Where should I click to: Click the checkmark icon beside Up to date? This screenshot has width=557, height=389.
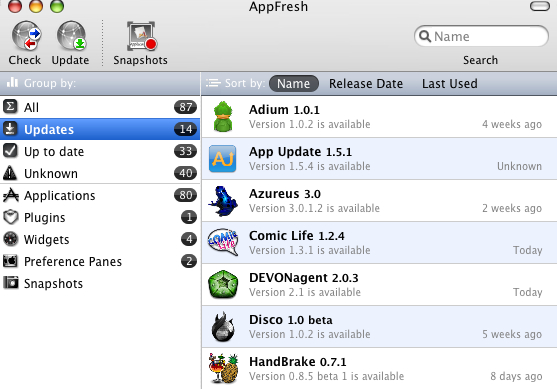(10, 151)
